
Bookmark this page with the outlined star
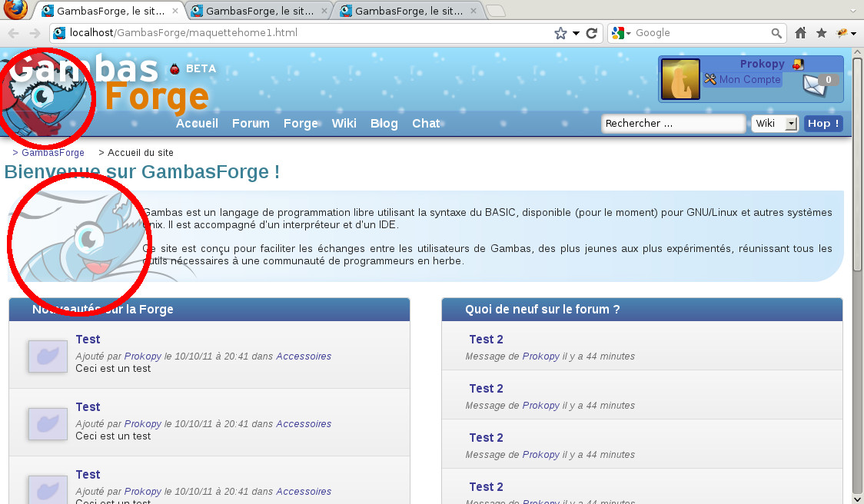coord(560,33)
